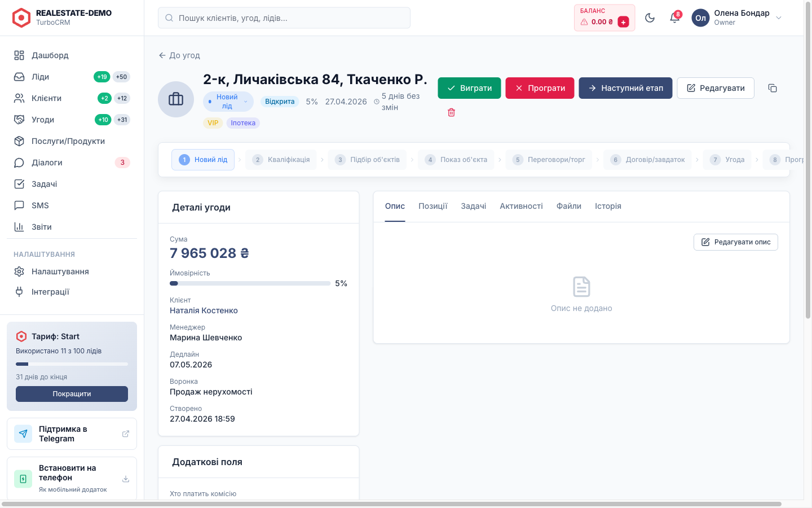Switch to the Файли tab

click(568, 206)
